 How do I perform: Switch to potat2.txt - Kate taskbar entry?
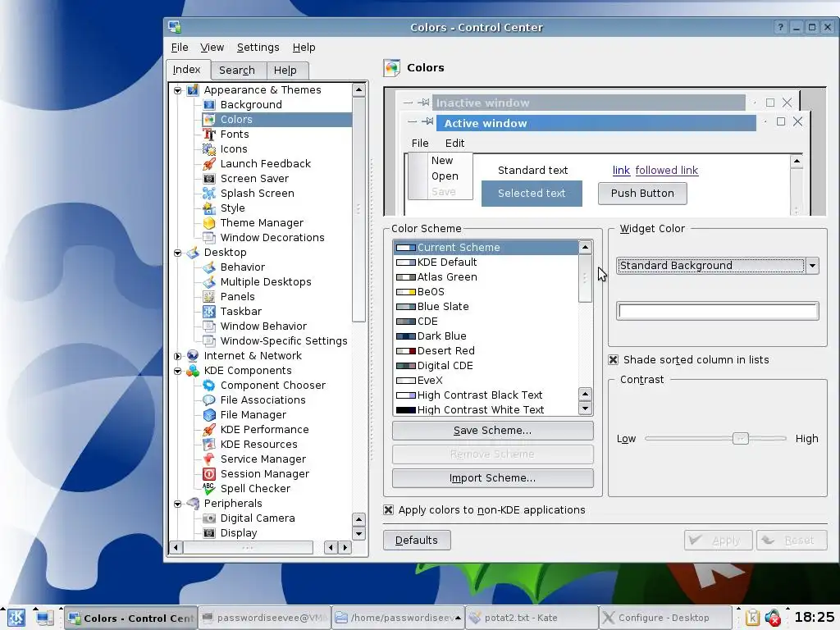(532, 618)
